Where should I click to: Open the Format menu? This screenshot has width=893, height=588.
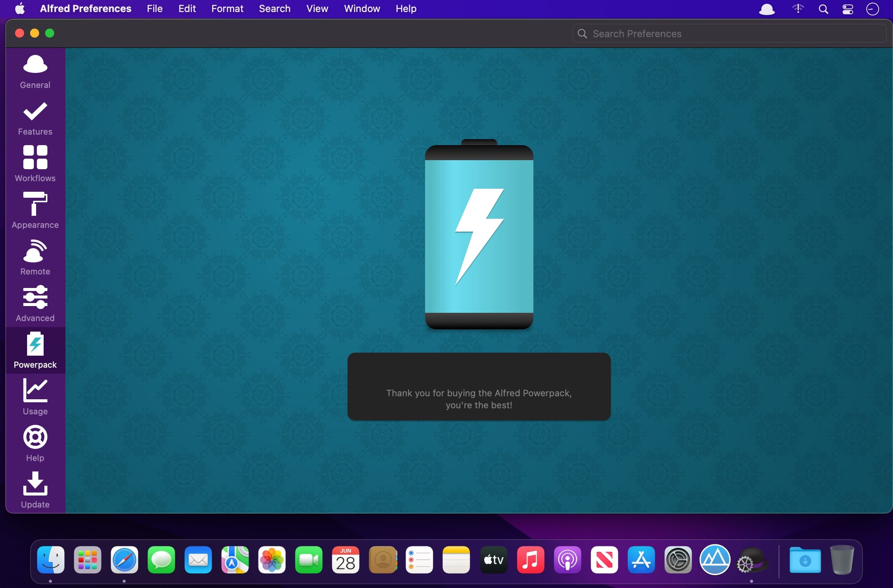(x=227, y=9)
